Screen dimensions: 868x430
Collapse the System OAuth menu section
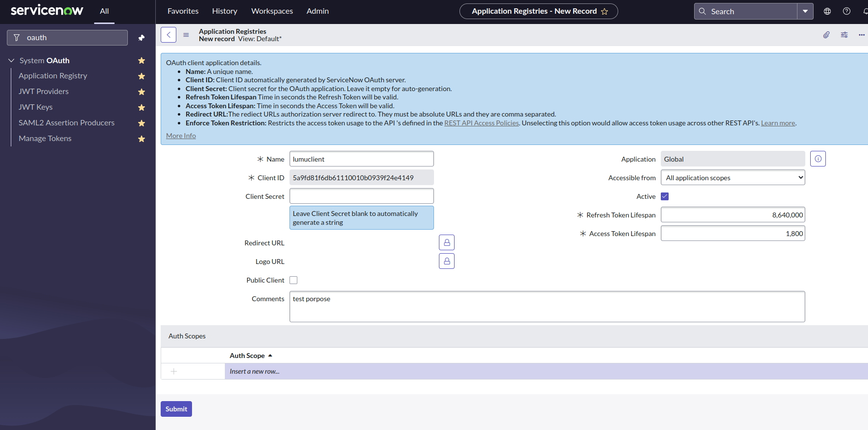(11, 60)
